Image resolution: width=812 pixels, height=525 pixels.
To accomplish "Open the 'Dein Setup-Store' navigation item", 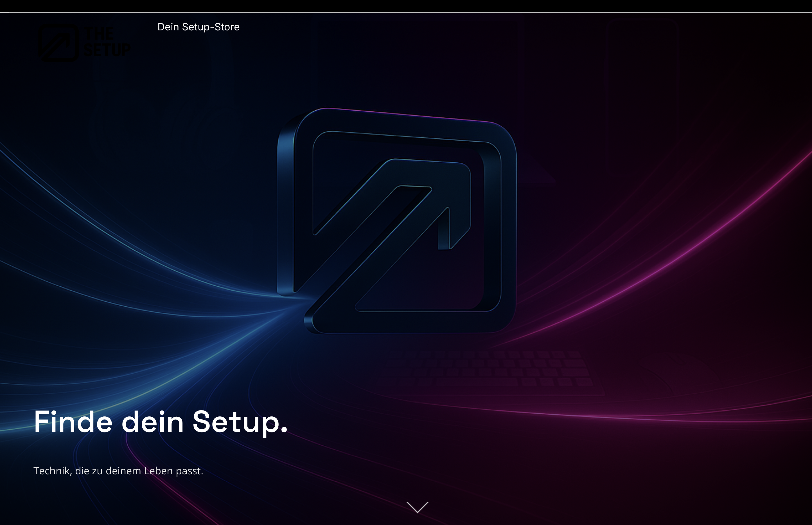I will coord(198,27).
